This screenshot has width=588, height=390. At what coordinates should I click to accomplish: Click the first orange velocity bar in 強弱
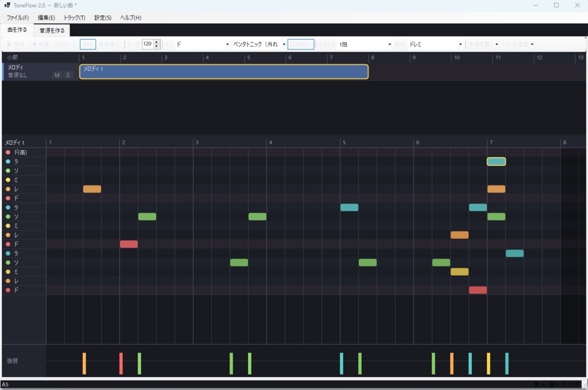click(84, 364)
